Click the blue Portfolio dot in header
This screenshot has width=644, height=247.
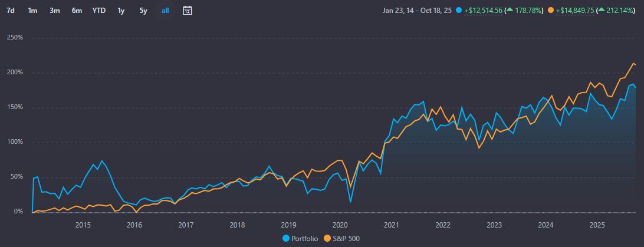(459, 11)
